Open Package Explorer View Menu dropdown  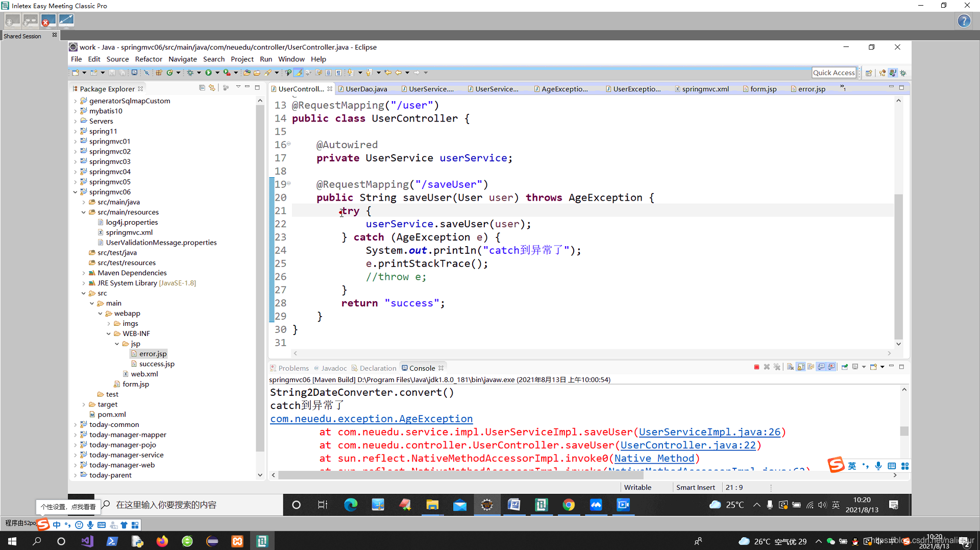coord(238,87)
